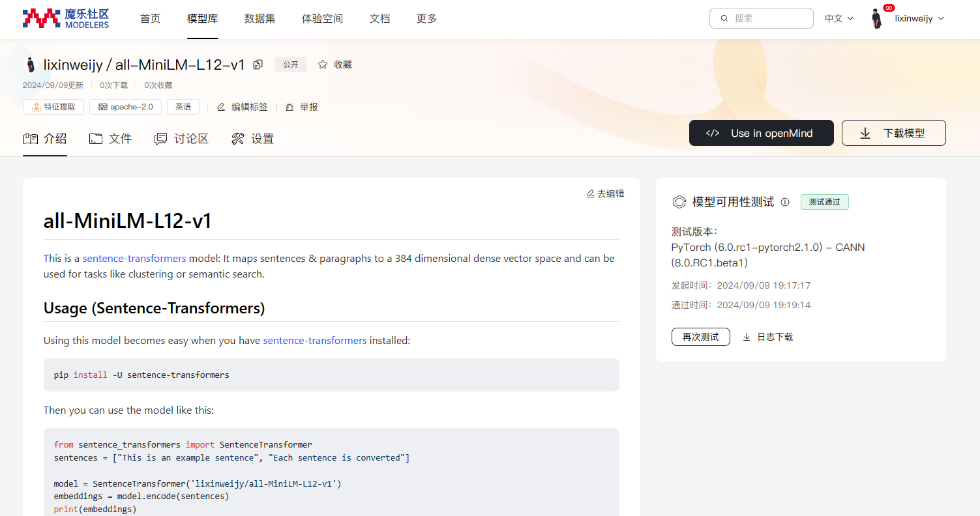Click the Use in openMind button
The image size is (980, 516).
pyautogui.click(x=762, y=133)
